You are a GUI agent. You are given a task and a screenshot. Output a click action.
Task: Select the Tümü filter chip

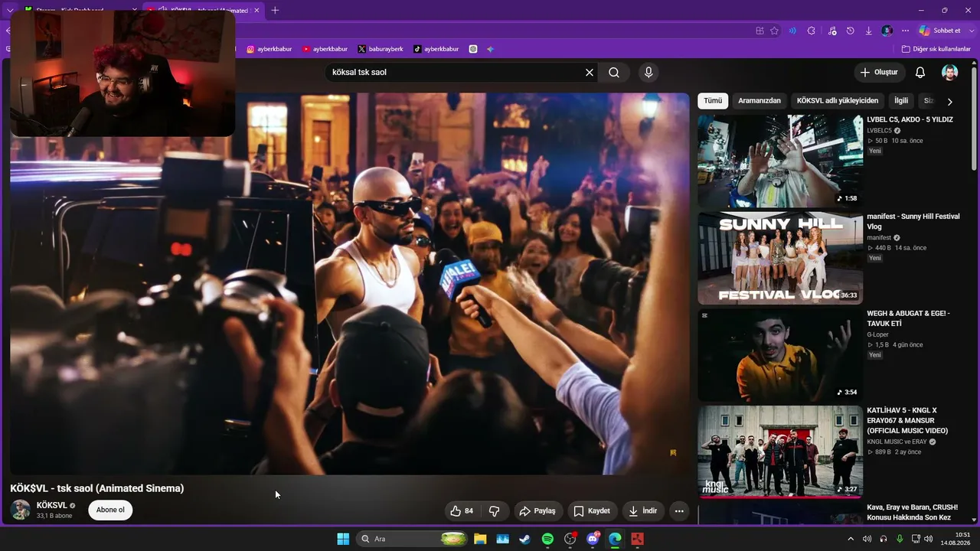point(713,101)
